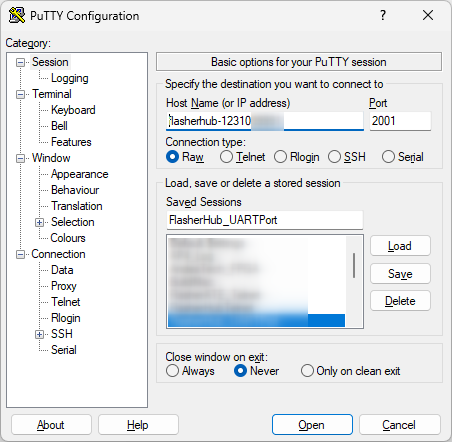Click the Port input field
This screenshot has height=442, width=452.
[x=400, y=121]
